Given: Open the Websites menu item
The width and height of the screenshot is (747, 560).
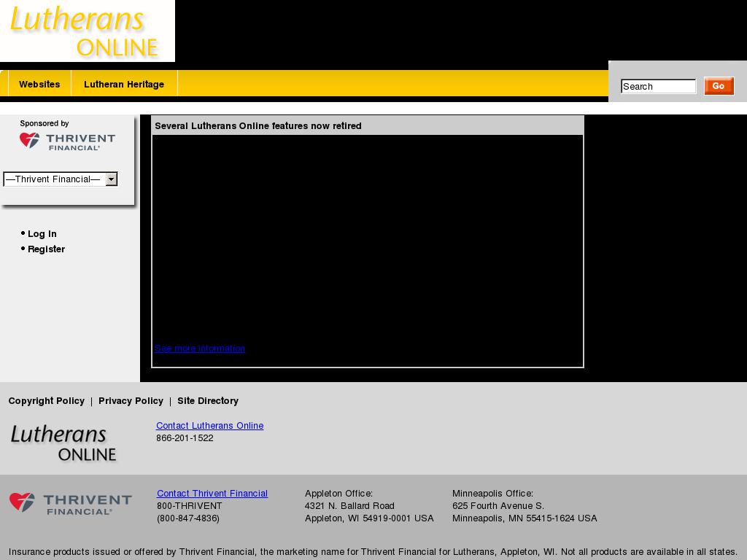Looking at the screenshot, I should [x=39, y=85].
